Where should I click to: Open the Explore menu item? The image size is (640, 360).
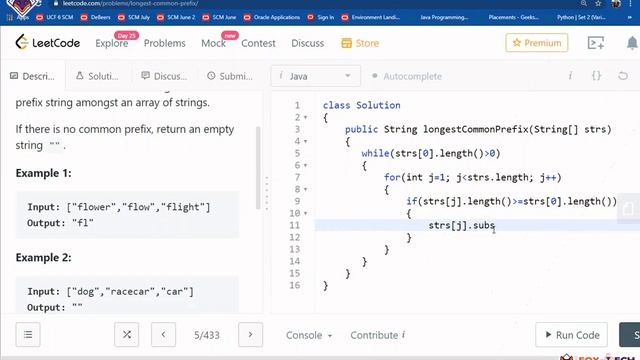111,43
